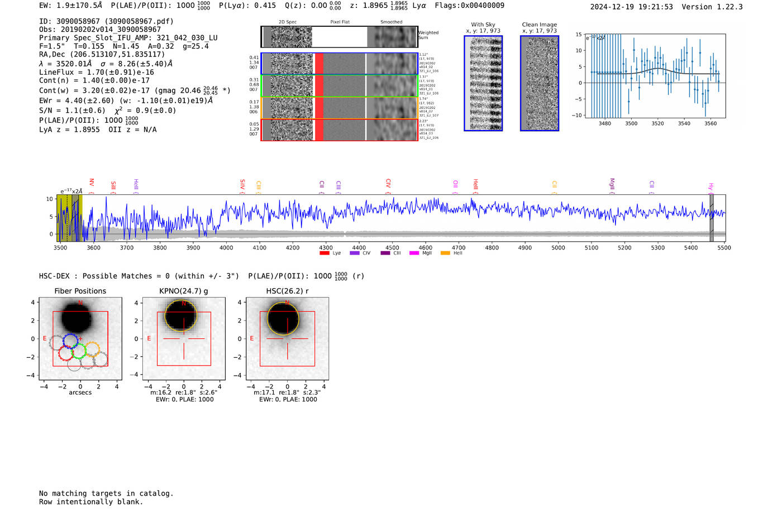Click the Primary Spec_Slot_IFU_AMP line
Viewport: 782px width, 532px height.
pos(128,38)
